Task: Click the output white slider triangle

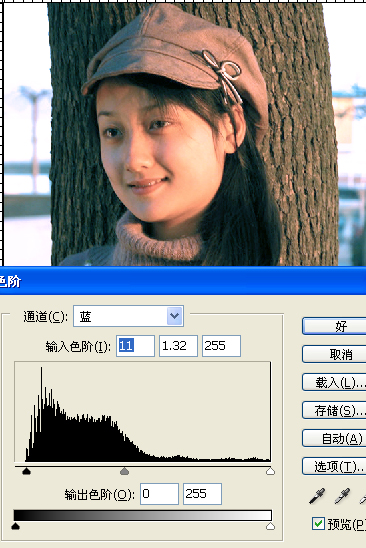Action: [270, 526]
